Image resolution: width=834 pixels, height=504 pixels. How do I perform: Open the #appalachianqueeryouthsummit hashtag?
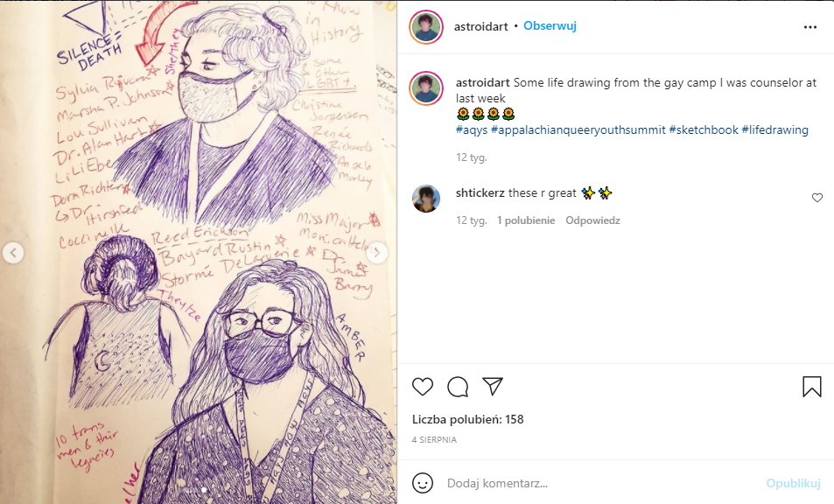click(x=578, y=129)
